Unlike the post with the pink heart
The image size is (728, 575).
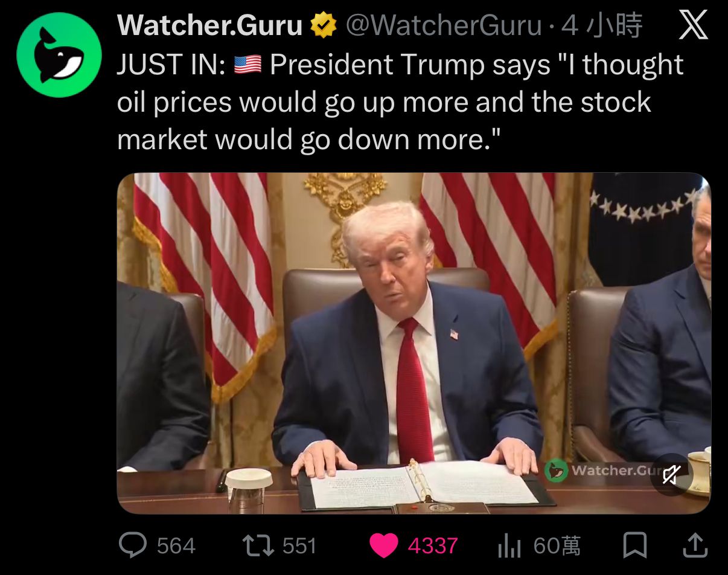[383, 545]
